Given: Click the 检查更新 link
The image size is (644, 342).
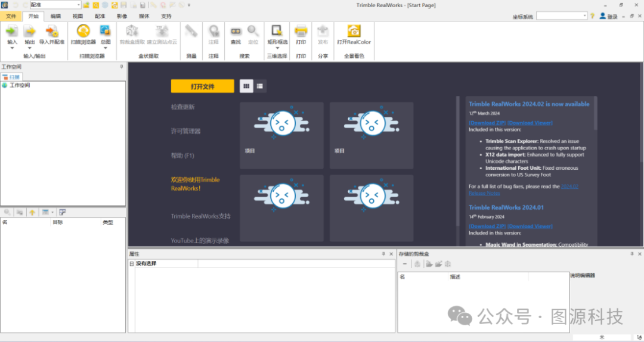Looking at the screenshot, I should pos(183,107).
